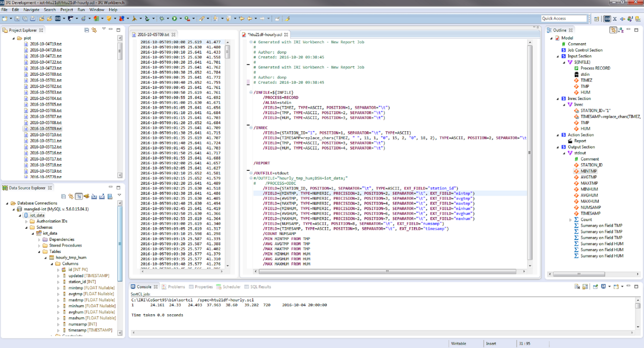The image size is (644, 348).
Task: Select Job Control Section in Outline
Action: 585,50
